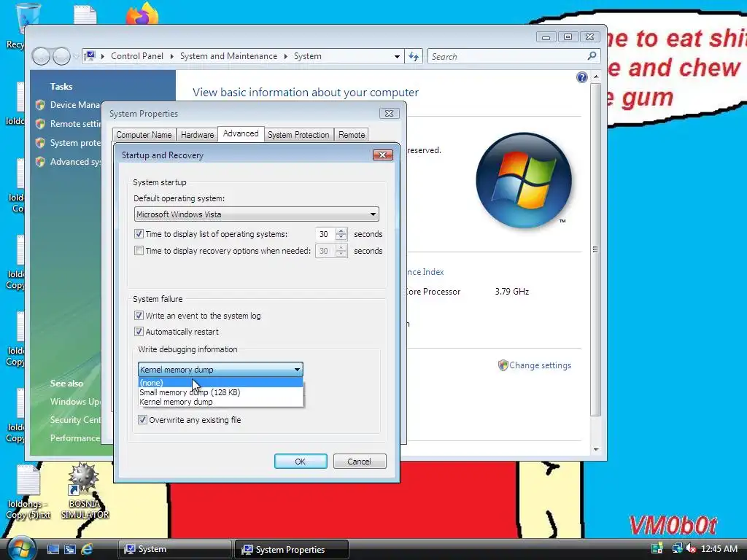Viewport: 747px width, 560px height.
Task: Select the Firefox desktop icon
Action: pos(142,13)
